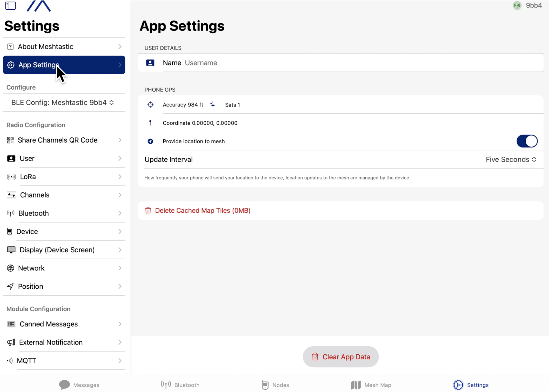
Task: Open the Channels settings page
Action: click(x=64, y=195)
